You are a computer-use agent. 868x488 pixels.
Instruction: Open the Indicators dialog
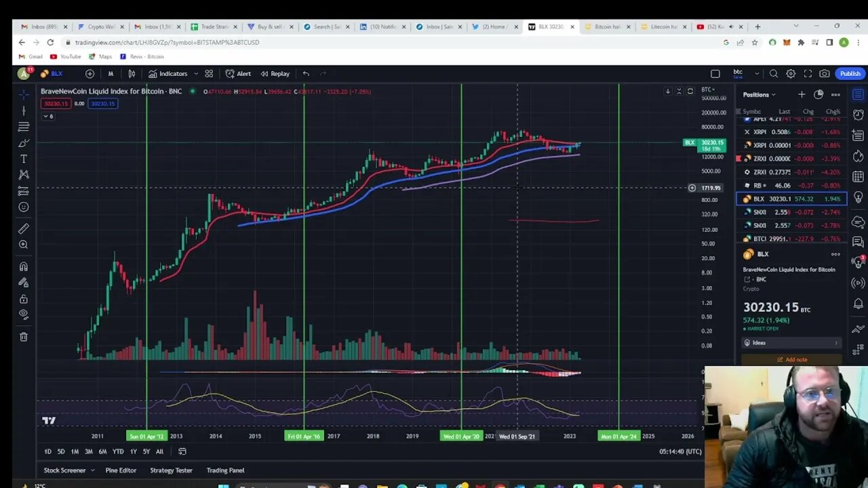(167, 74)
